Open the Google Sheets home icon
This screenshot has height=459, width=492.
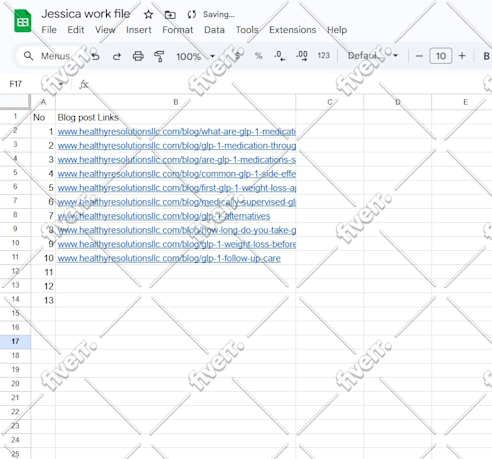[22, 21]
